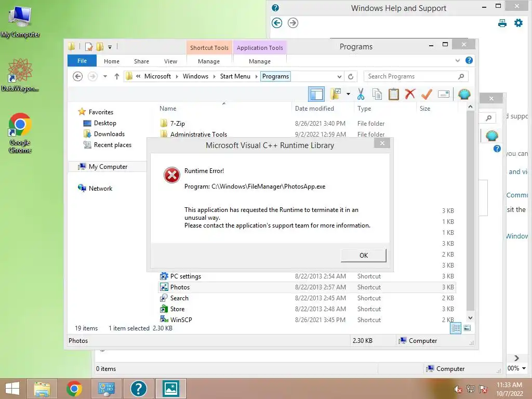Select My Computer in navigation pane
Image resolution: width=532 pixels, height=399 pixels.
(x=108, y=167)
